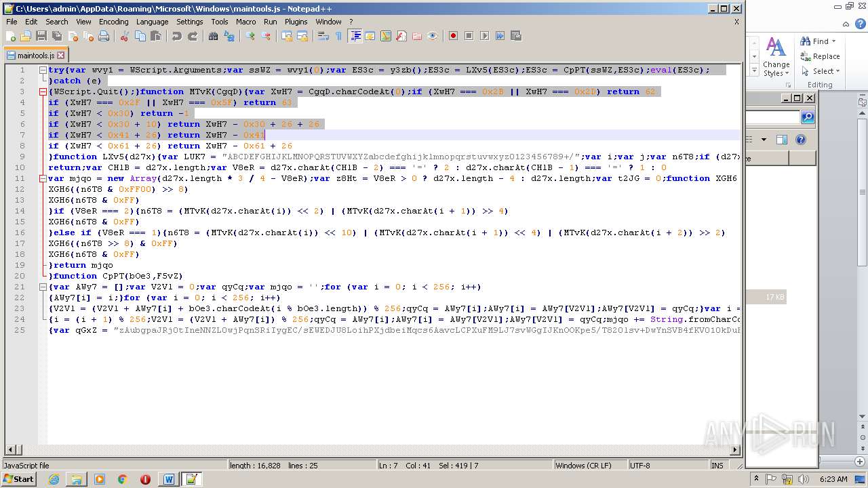The image size is (868, 488).
Task: Open Chrome from the taskbar
Action: click(122, 479)
